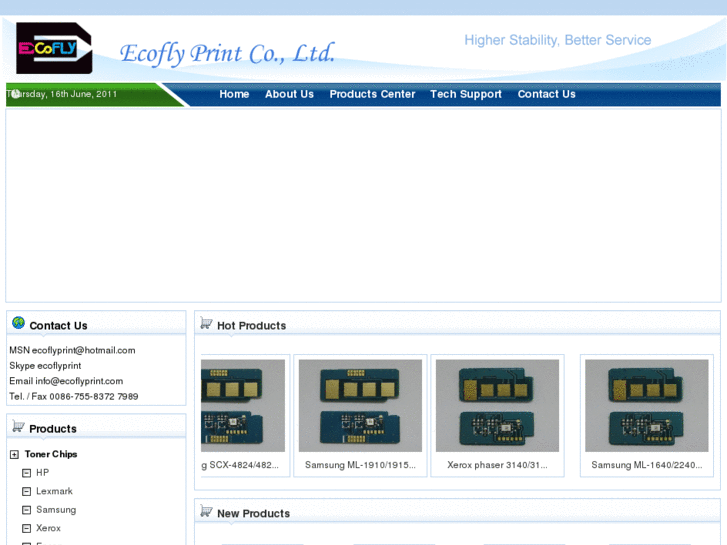The height and width of the screenshot is (545, 727).
Task: Open the Xerox category link
Action: pyautogui.click(x=48, y=528)
